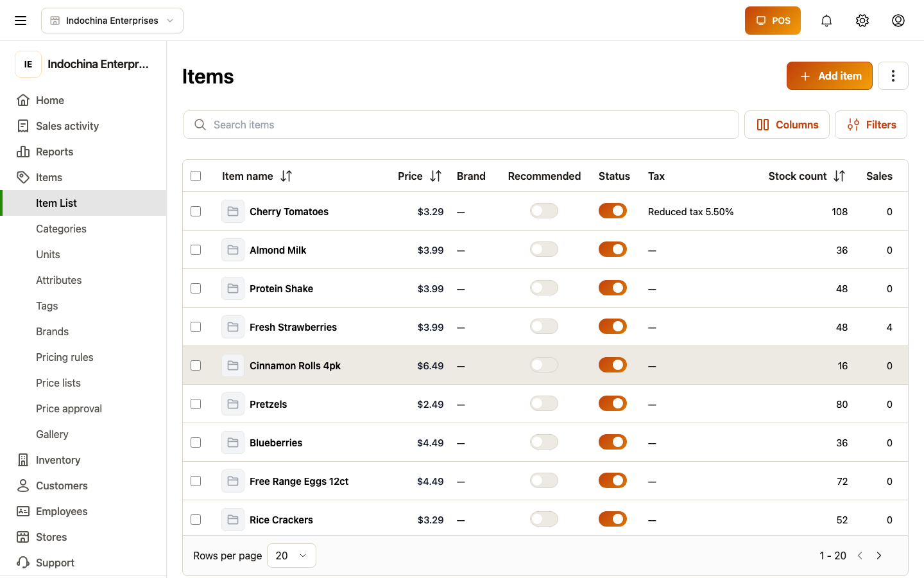Disable Status toggle for Protein Shake
Screen dimensions: 924x578
tap(613, 288)
